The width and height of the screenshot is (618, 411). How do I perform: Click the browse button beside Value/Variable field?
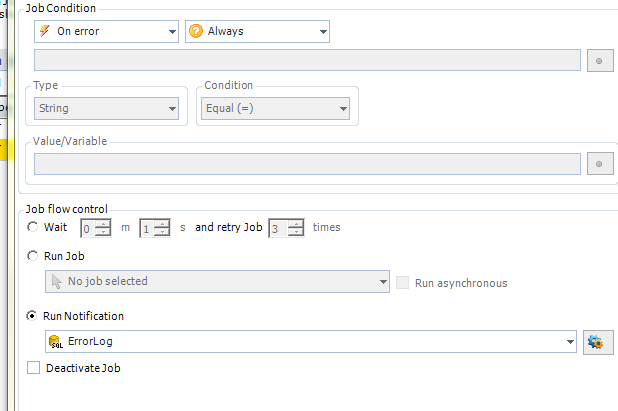[600, 164]
